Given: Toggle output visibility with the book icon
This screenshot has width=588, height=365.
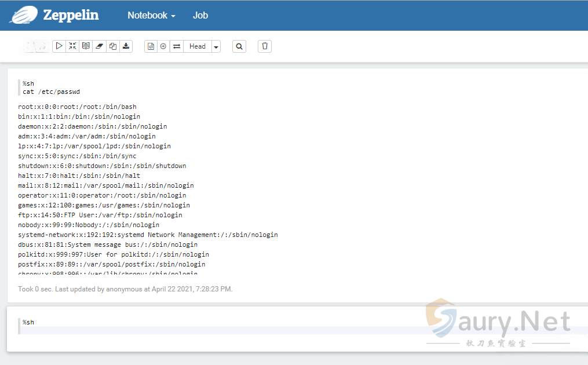Looking at the screenshot, I should coord(86,46).
